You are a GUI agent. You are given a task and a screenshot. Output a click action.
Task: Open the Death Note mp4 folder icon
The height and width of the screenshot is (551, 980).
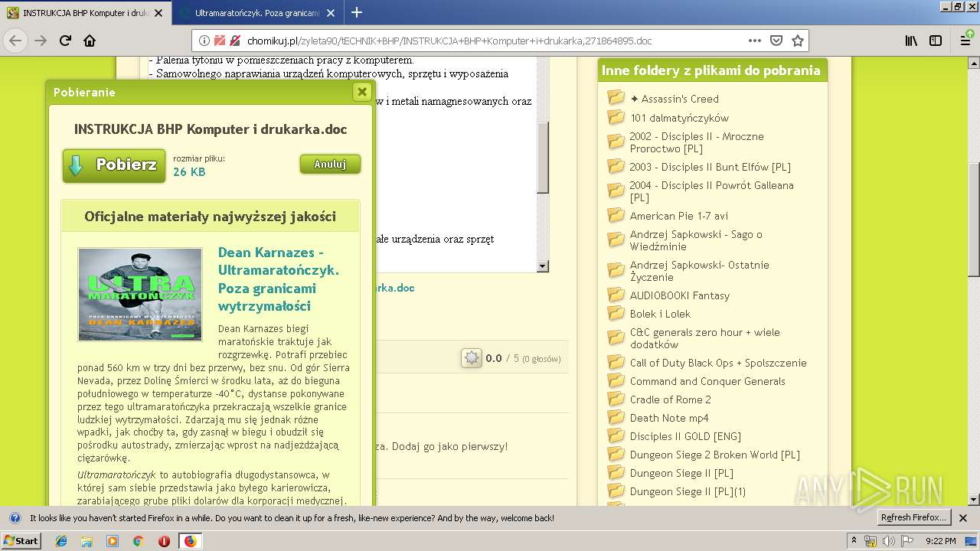(616, 417)
